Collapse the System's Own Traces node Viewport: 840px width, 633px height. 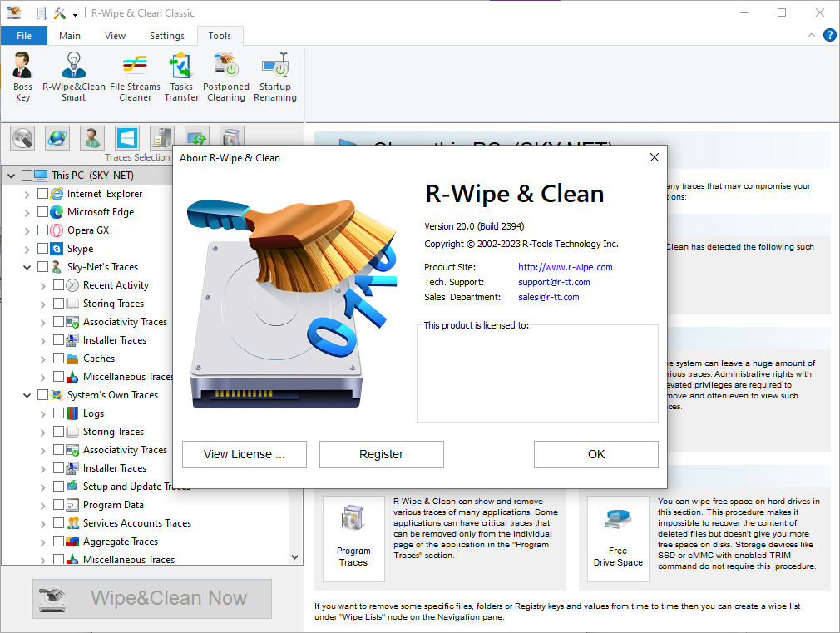[27, 396]
